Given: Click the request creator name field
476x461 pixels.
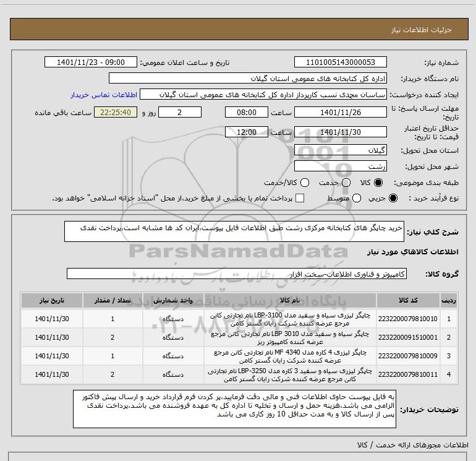Looking at the screenshot, I should point(263,95).
